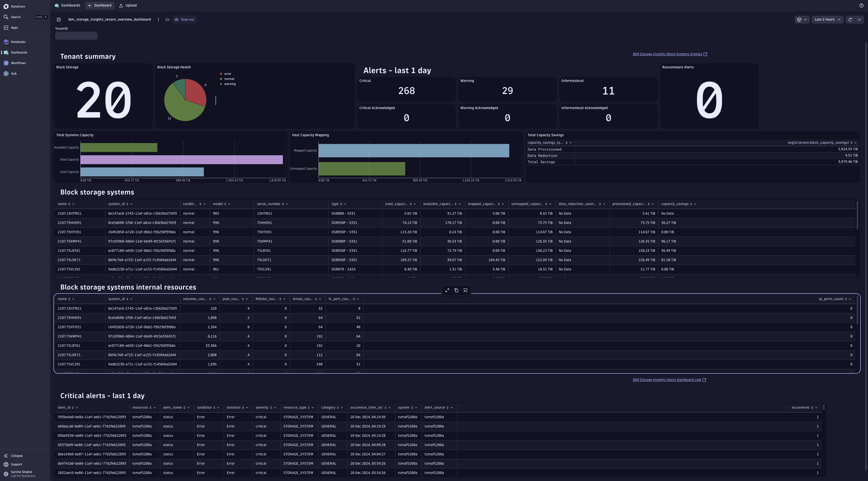Sort internal resources by ip_ports_count

pos(846,299)
